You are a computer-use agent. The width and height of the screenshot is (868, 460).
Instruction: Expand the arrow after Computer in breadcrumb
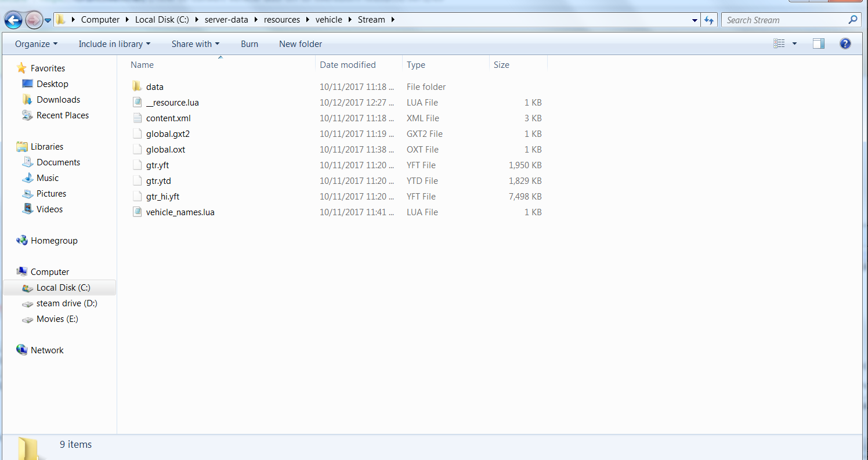[x=127, y=20]
